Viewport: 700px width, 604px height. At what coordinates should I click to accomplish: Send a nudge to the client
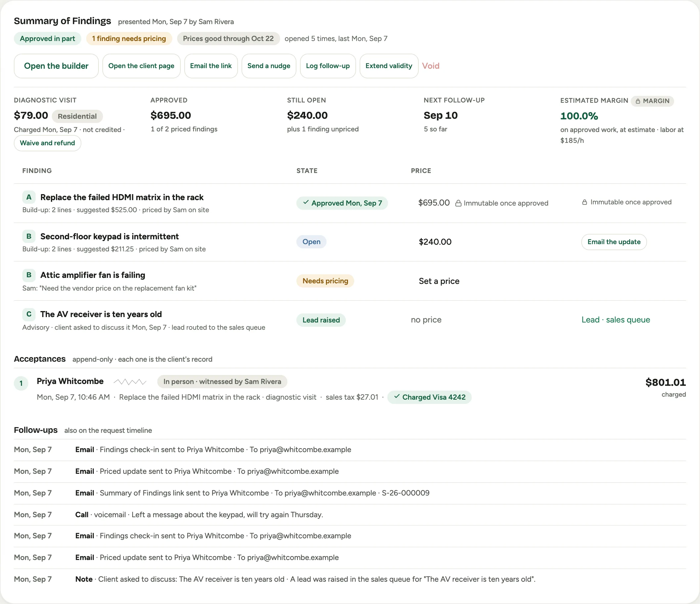pyautogui.click(x=269, y=66)
